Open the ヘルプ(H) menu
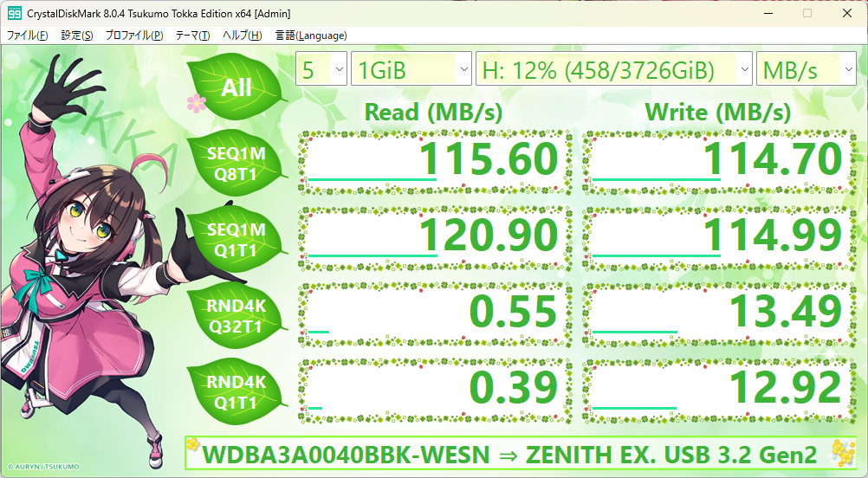868x478 pixels. click(x=242, y=36)
